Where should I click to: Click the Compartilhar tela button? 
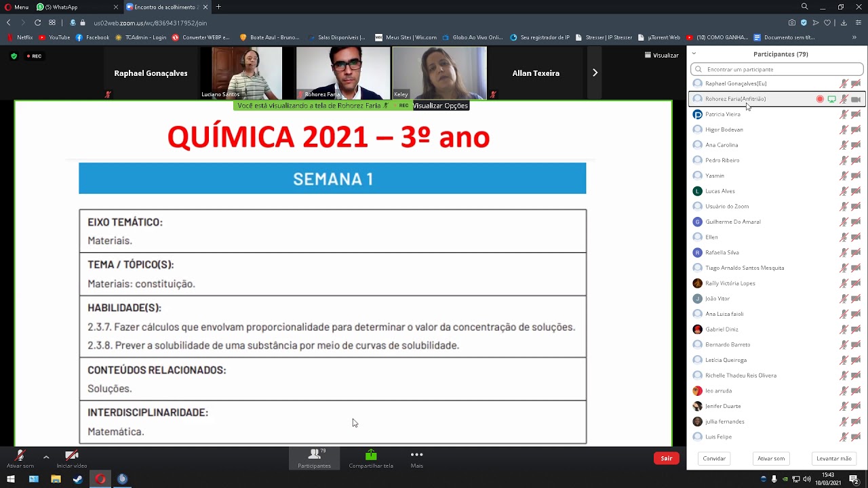[371, 459]
